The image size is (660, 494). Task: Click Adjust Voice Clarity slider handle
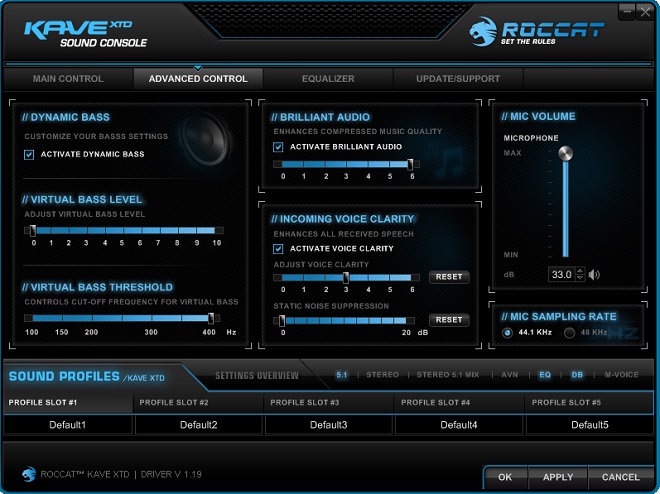tap(346, 277)
